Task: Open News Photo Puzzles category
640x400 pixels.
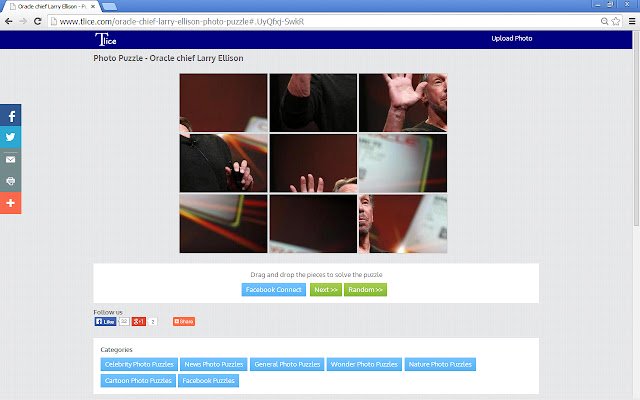Action: pyautogui.click(x=213, y=364)
